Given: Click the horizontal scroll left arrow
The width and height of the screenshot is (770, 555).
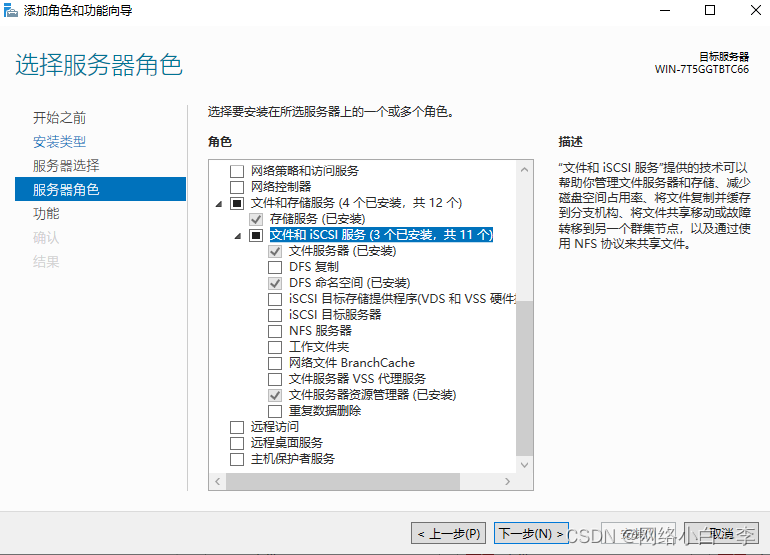Looking at the screenshot, I should coord(218,481).
